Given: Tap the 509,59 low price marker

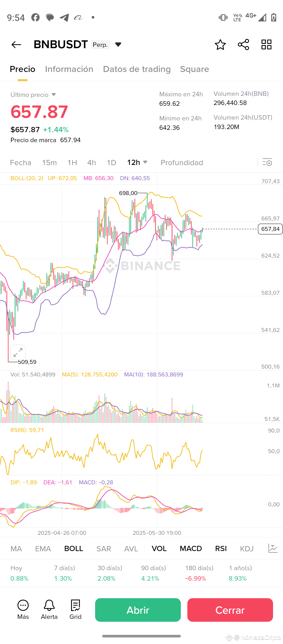Looking at the screenshot, I should 27,362.
